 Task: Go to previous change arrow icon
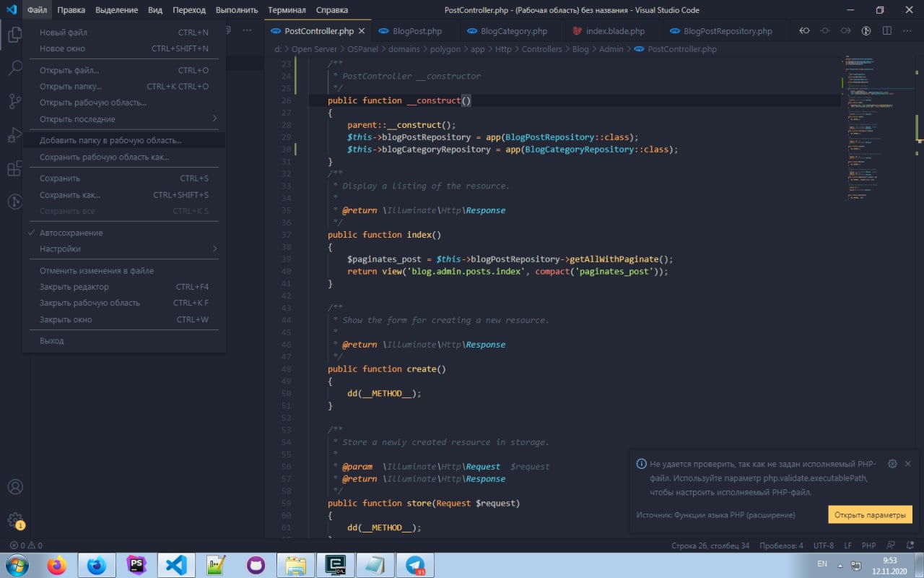pyautogui.click(x=804, y=31)
